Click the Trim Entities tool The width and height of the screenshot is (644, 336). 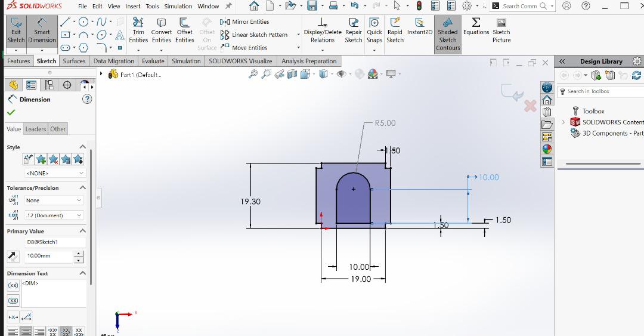(x=138, y=30)
